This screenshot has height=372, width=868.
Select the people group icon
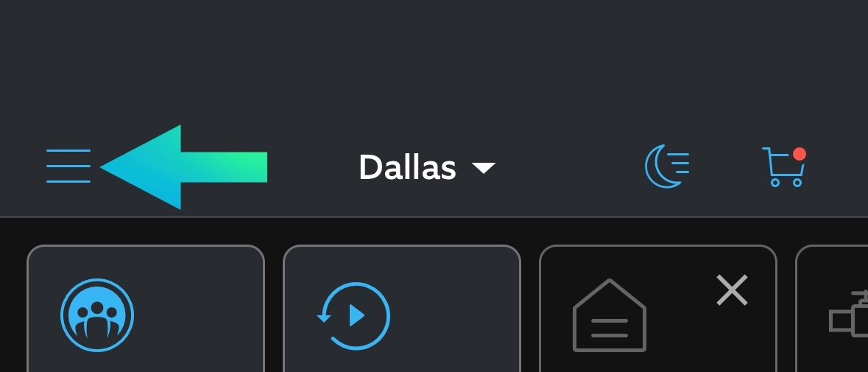pos(97,315)
